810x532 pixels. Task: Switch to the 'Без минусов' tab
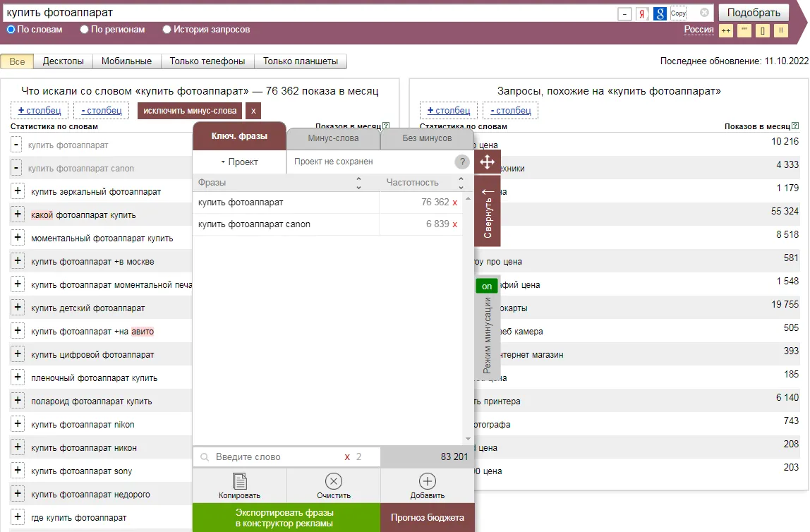pyautogui.click(x=427, y=138)
